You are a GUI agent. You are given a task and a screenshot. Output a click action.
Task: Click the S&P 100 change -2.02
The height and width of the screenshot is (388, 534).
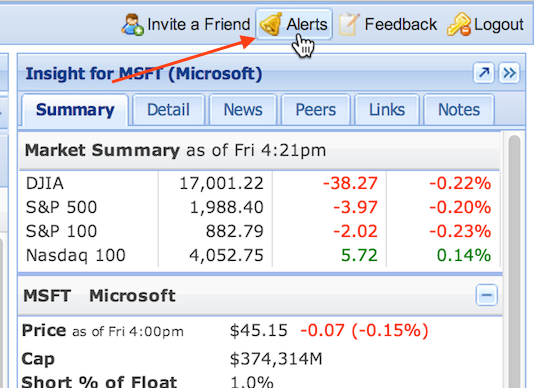coord(355,231)
